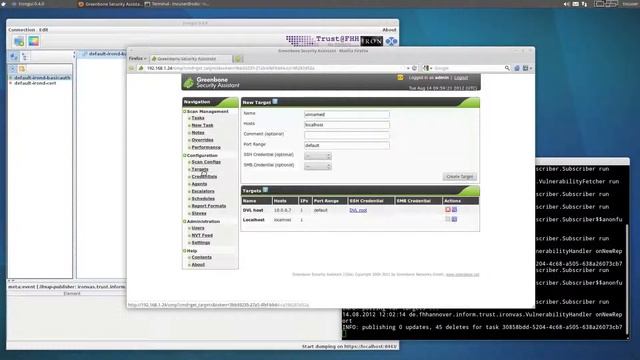Open the SSH Credential dropdown
This screenshot has width=640, height=360.
tap(318, 156)
